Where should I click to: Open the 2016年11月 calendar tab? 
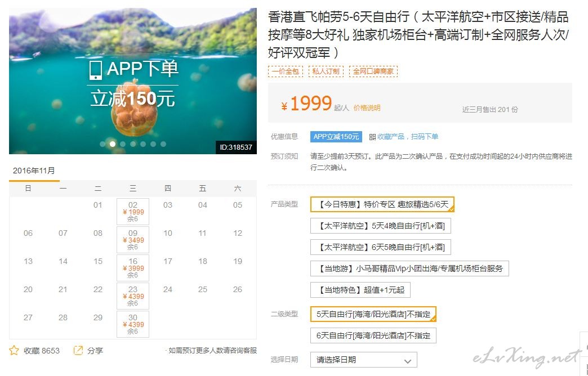(x=34, y=171)
